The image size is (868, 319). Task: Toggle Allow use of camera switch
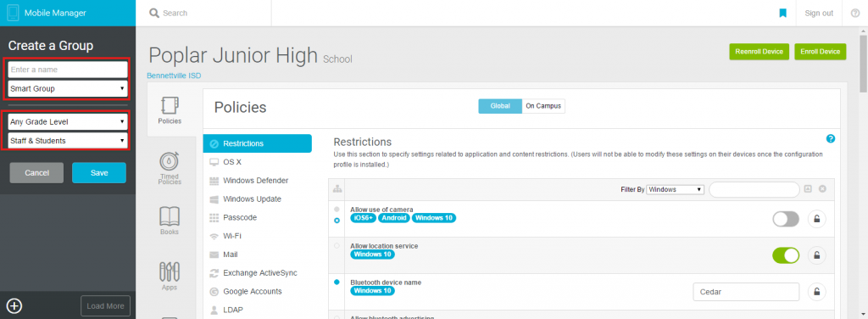point(786,219)
